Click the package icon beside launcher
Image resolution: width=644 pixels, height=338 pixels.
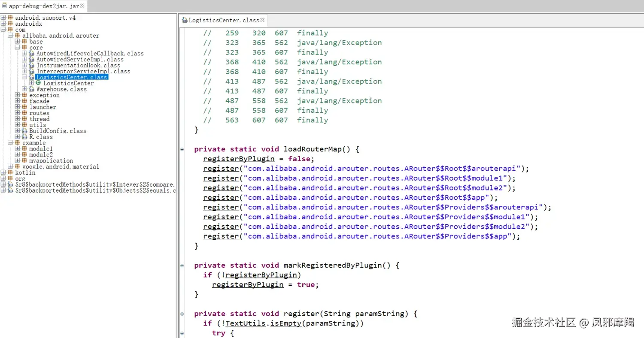(24, 107)
